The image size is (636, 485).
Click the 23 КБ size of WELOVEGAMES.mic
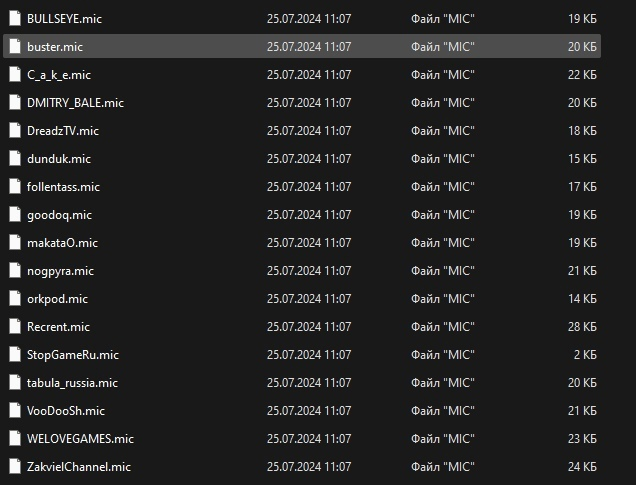tap(582, 438)
